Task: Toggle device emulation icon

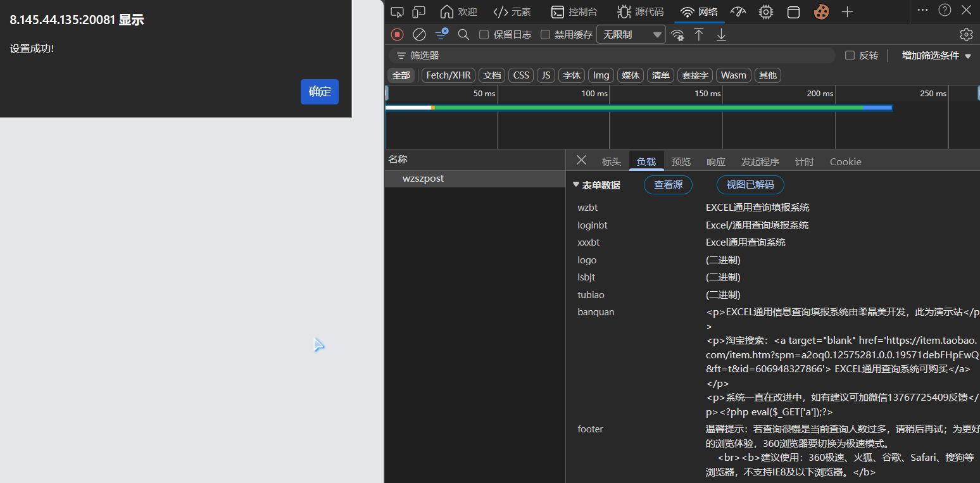Action: point(418,11)
